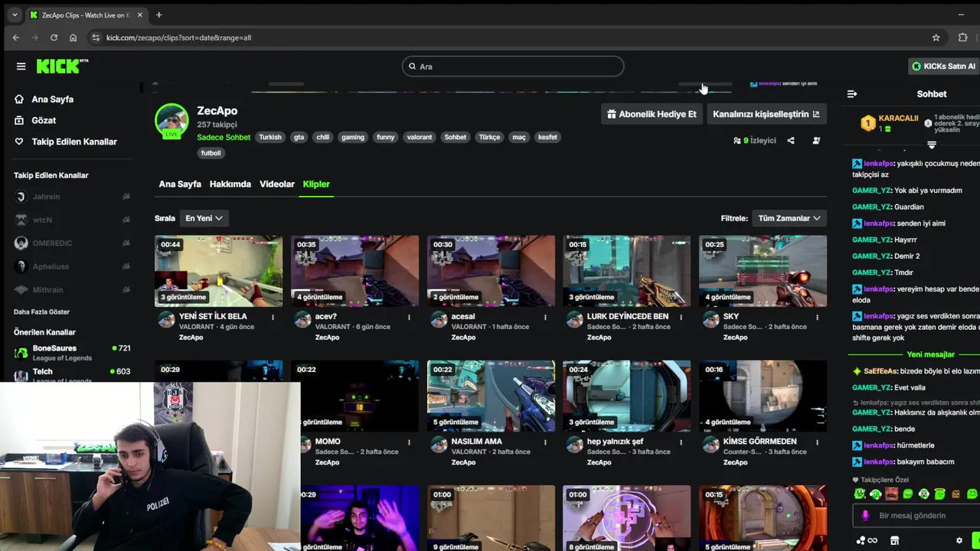Viewport: 980px width, 551px height.
Task: Open browser home page button
Action: [73, 37]
